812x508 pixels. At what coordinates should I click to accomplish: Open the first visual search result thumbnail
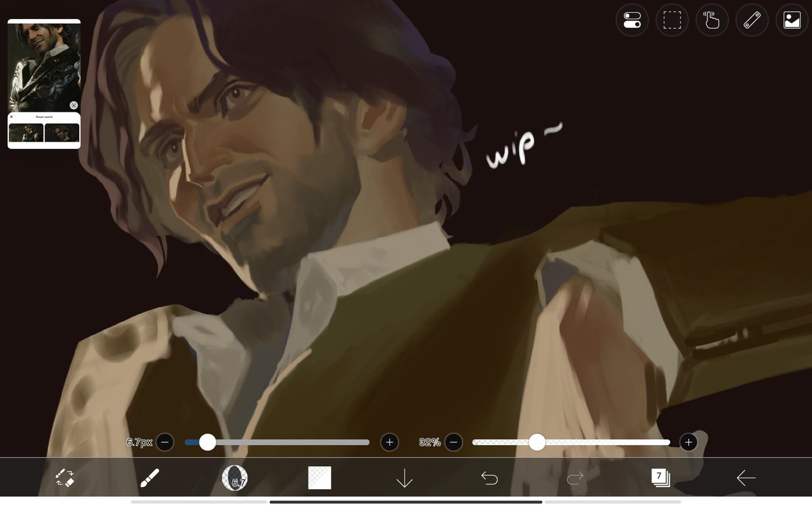tap(26, 133)
